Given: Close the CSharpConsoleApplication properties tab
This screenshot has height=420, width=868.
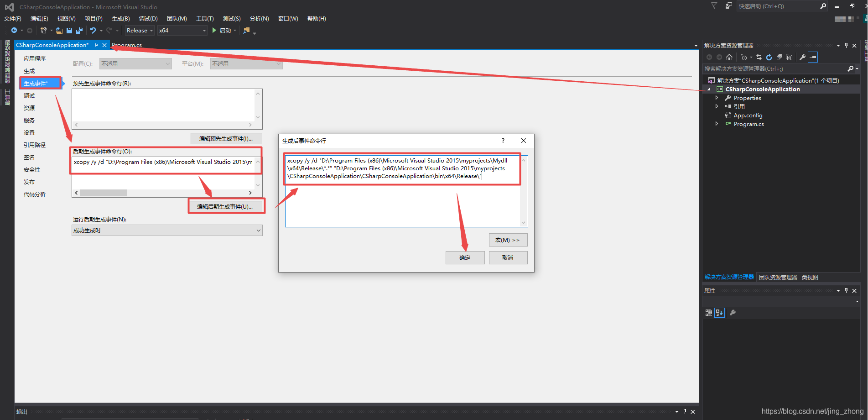Looking at the screenshot, I should (x=104, y=45).
